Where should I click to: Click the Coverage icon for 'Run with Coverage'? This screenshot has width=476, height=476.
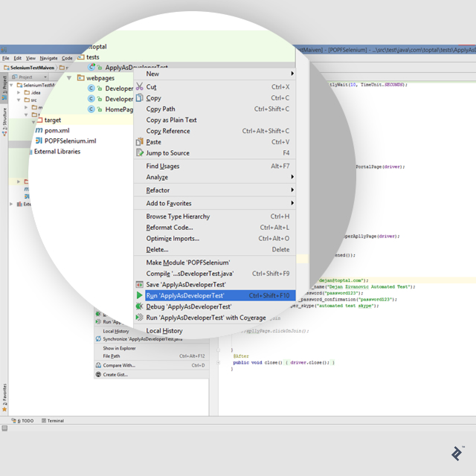[x=140, y=318]
